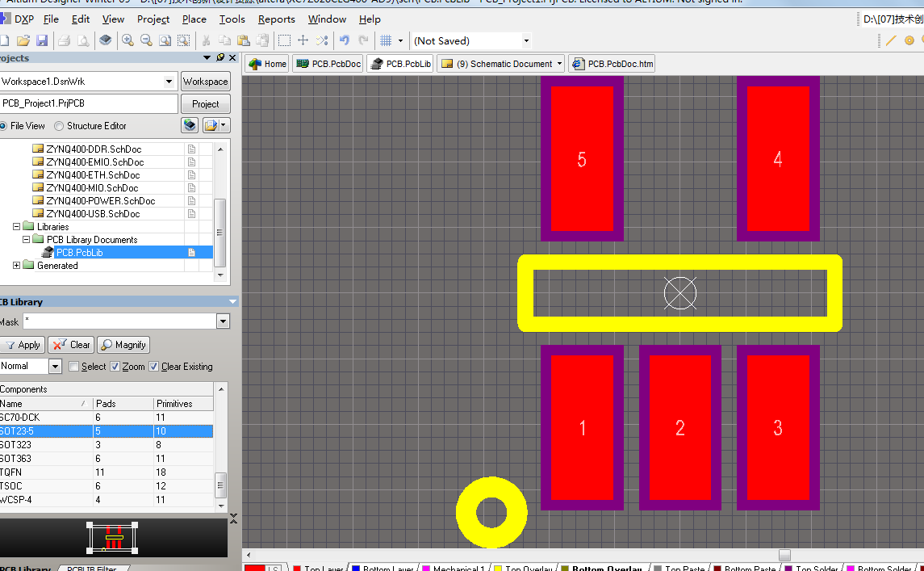Open the Workspace1.DsnWrk dropdown
Viewport: 924px width, 571px height.
click(x=169, y=82)
